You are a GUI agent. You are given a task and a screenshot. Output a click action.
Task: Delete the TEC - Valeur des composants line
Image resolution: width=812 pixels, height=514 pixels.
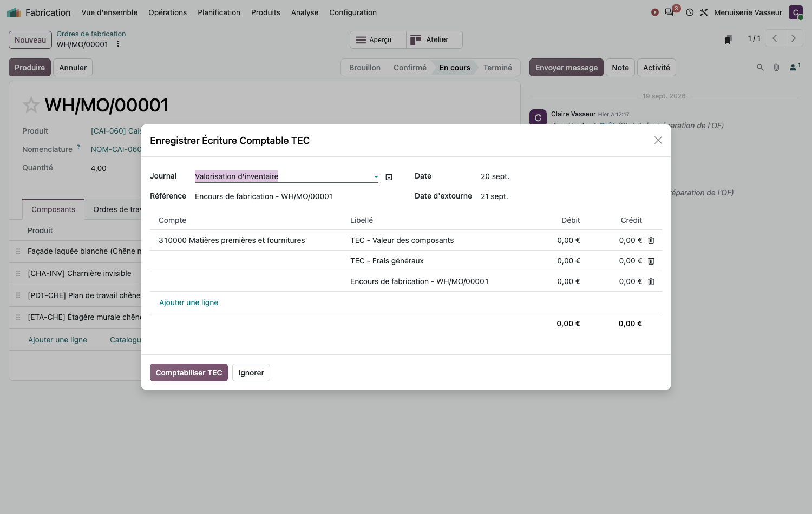coord(651,240)
